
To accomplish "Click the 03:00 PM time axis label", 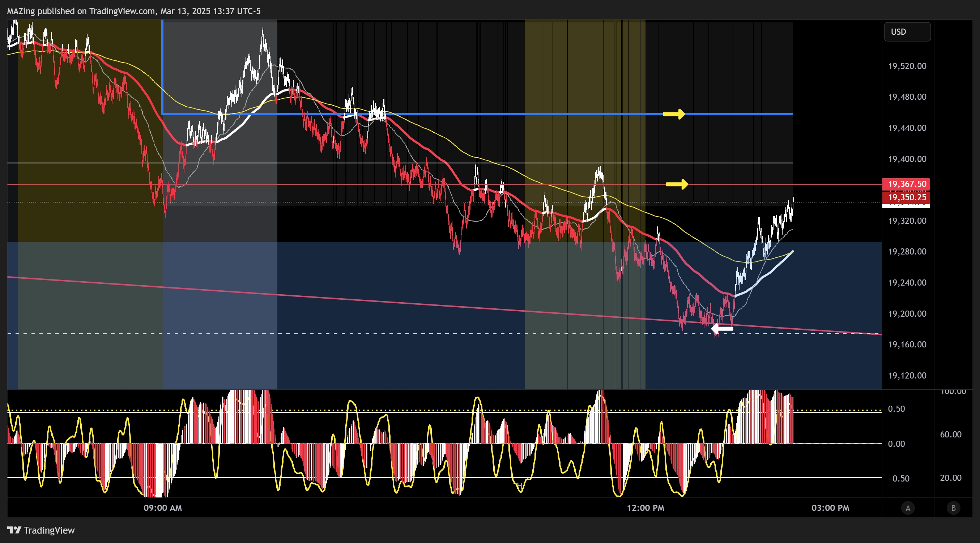I will point(830,508).
